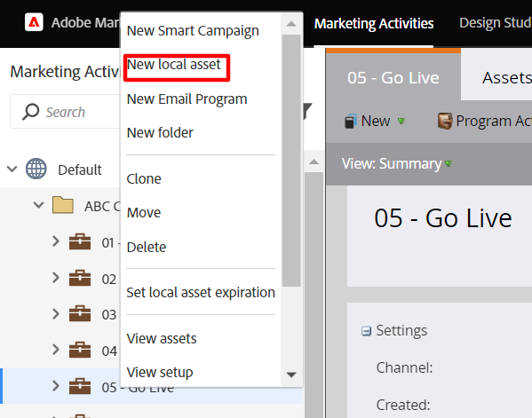The image size is (532, 418).
Task: Switch to the 05 - Go Live tab
Action: click(393, 77)
